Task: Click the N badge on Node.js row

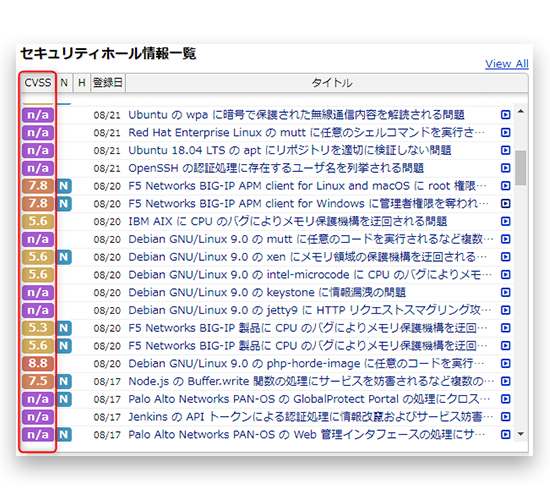Action: coord(64,381)
